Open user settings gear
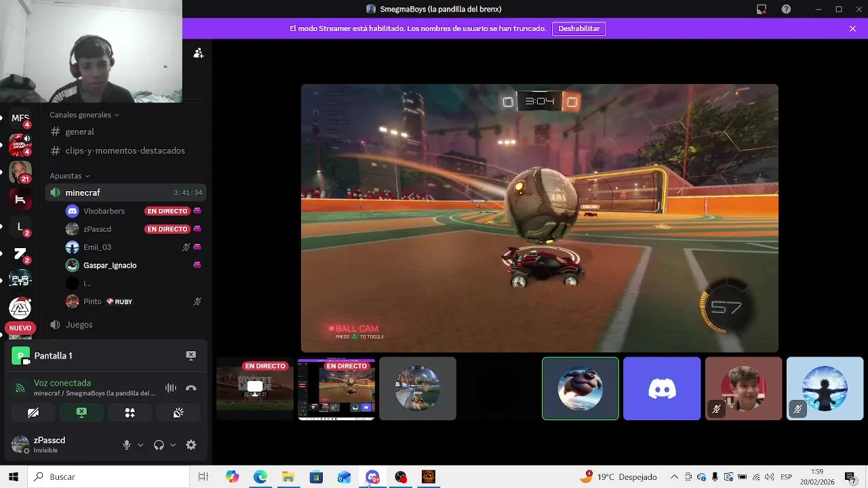The height and width of the screenshot is (488, 868). tap(191, 445)
